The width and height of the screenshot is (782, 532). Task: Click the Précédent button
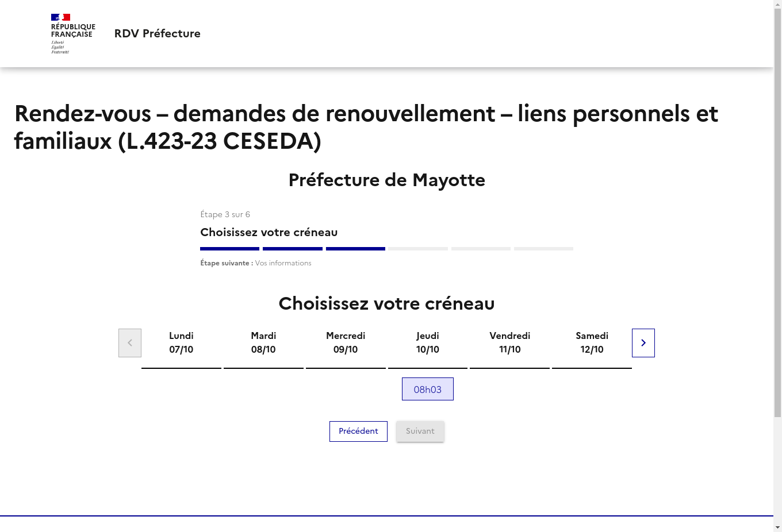click(x=358, y=431)
